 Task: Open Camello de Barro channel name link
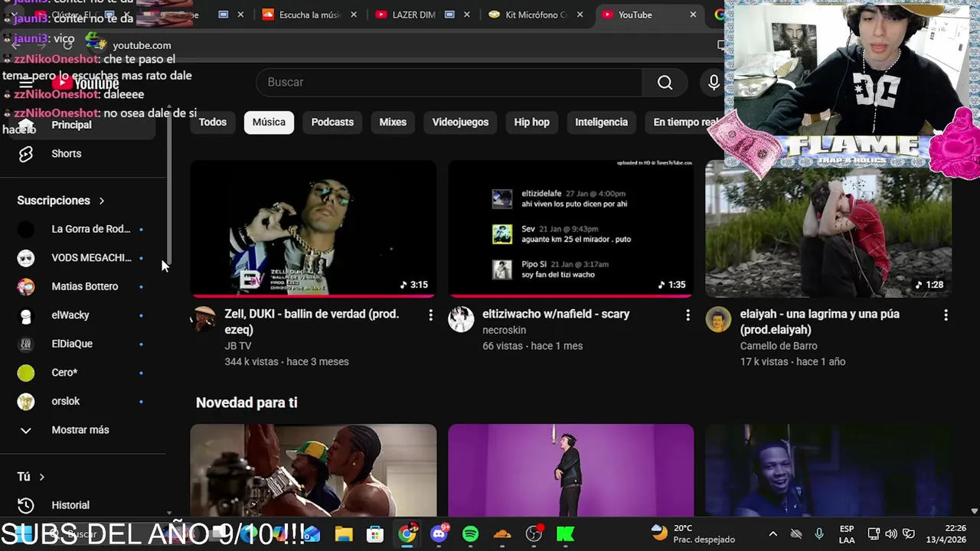[779, 346]
